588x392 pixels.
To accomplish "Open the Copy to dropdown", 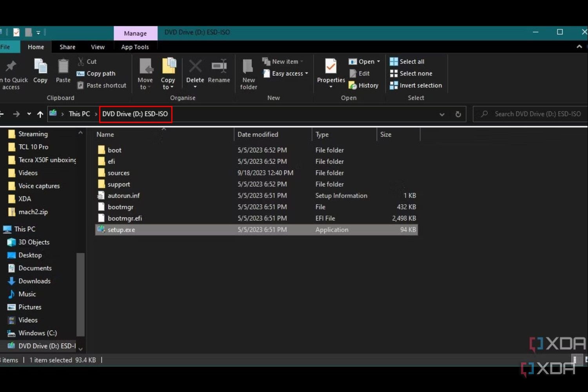I will click(x=168, y=74).
